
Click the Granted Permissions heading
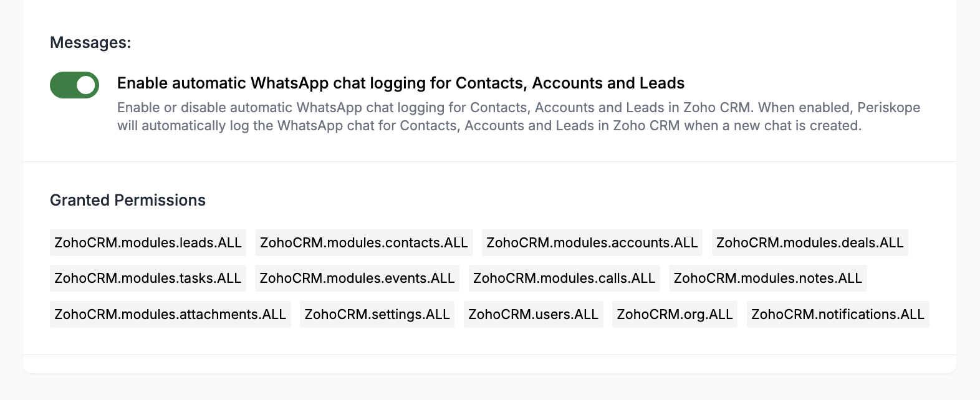point(128,200)
